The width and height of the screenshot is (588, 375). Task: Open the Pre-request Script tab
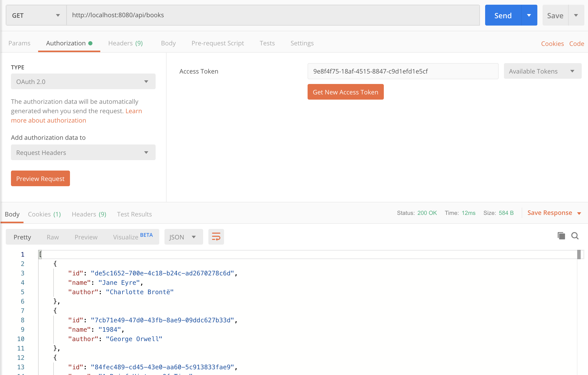tap(217, 43)
